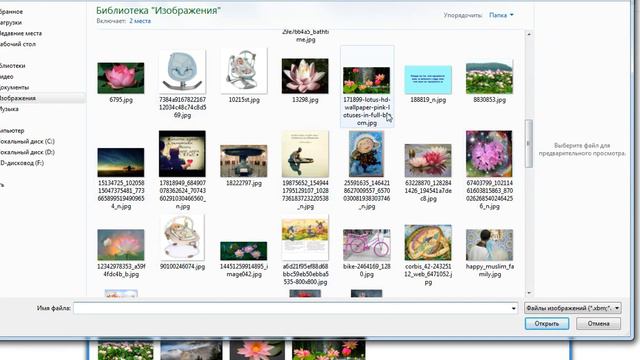Select the Изображения library in the sidebar

(x=18, y=98)
